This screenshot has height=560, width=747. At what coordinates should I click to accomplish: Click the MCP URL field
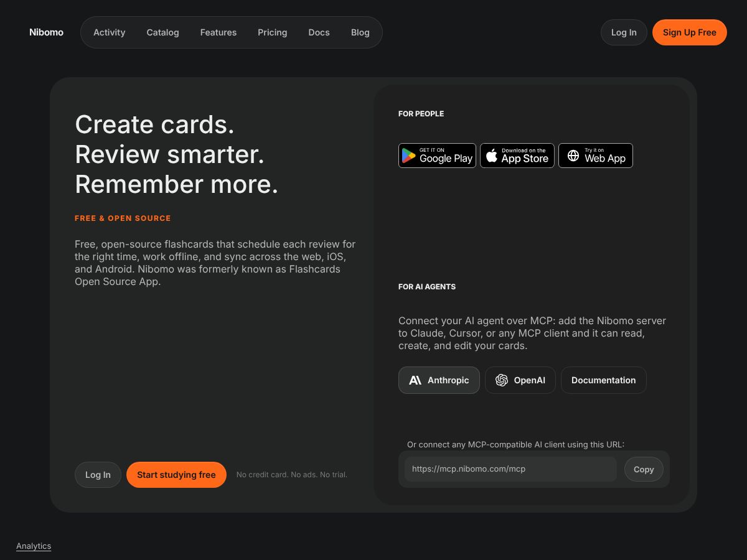510,469
